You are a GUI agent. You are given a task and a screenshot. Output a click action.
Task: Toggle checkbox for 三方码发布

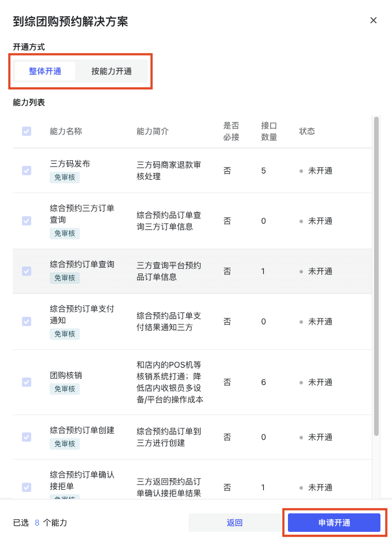point(27,171)
